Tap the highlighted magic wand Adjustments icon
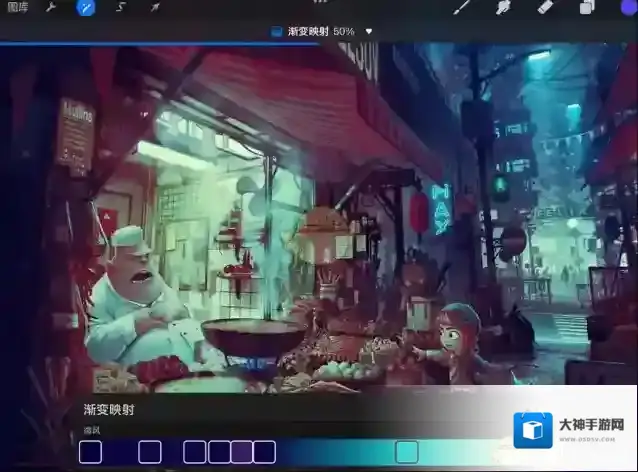This screenshot has height=472, width=638. (86, 8)
